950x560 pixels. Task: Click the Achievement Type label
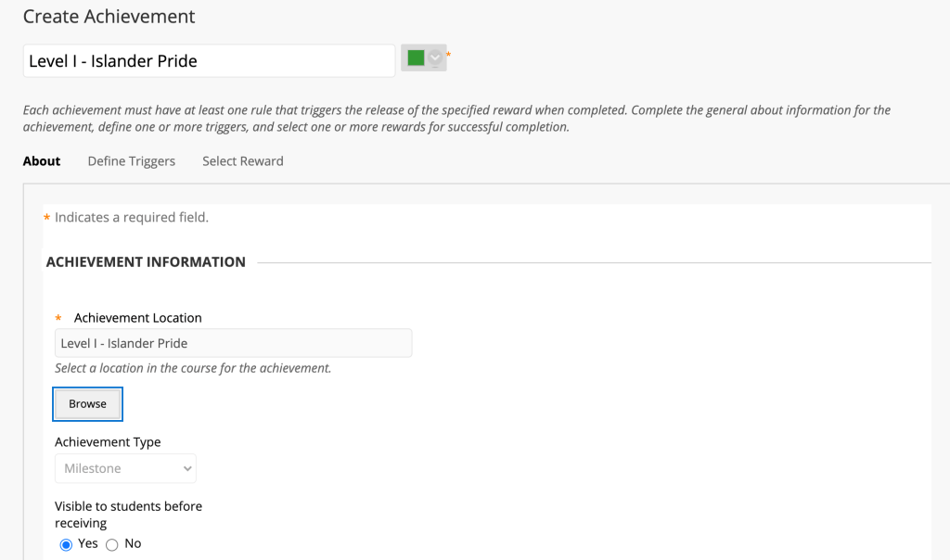pyautogui.click(x=108, y=442)
